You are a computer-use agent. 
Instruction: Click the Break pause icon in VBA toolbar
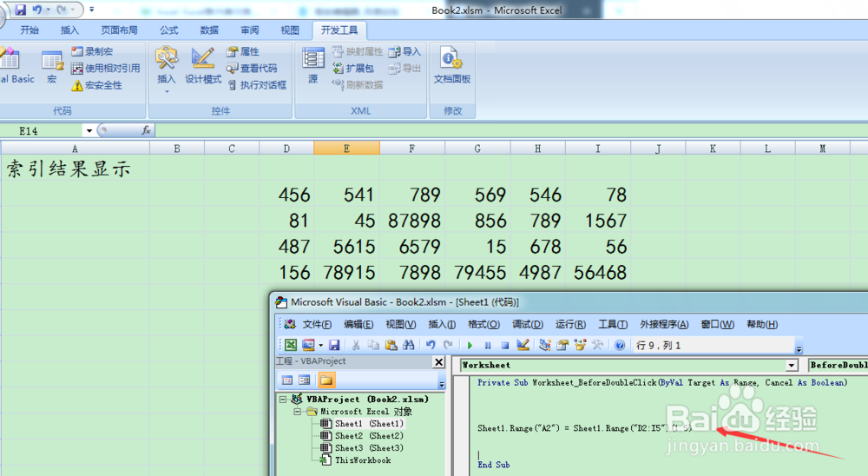click(x=488, y=345)
